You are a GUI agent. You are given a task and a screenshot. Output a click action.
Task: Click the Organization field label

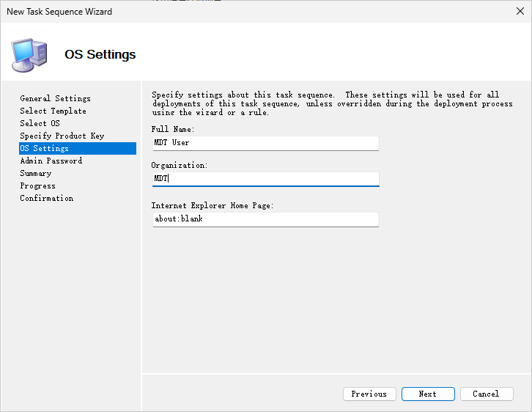pos(180,166)
